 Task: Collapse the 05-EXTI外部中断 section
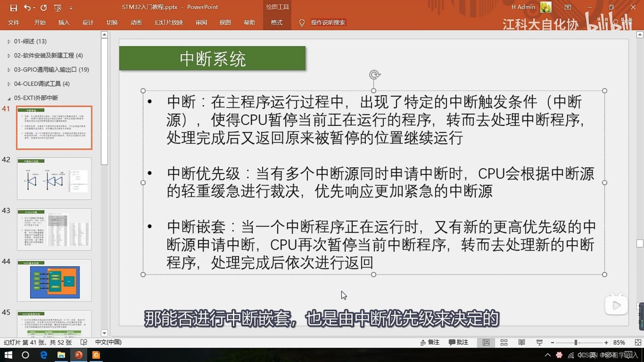tap(9, 98)
